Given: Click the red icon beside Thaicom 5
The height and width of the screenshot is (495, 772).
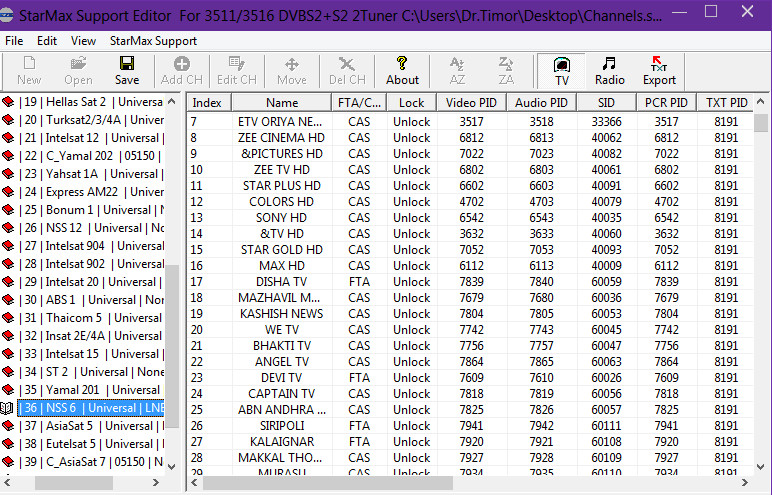Looking at the screenshot, I should [x=8, y=318].
